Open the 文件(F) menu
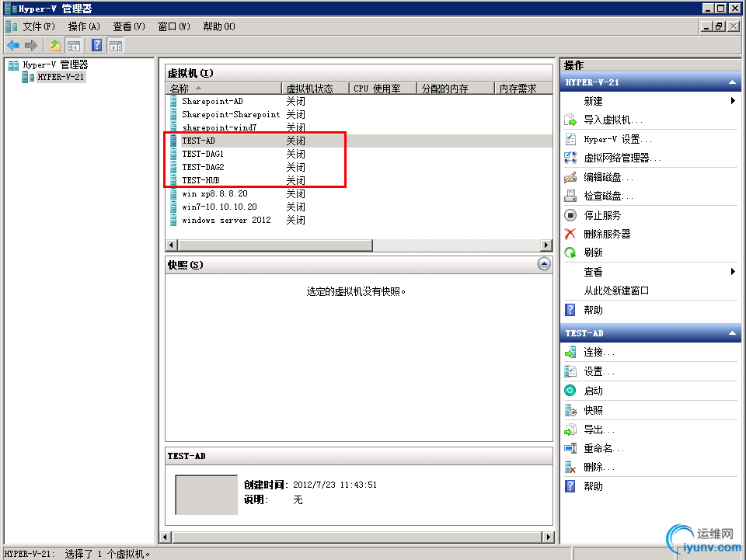The image size is (746, 560). click(39, 26)
